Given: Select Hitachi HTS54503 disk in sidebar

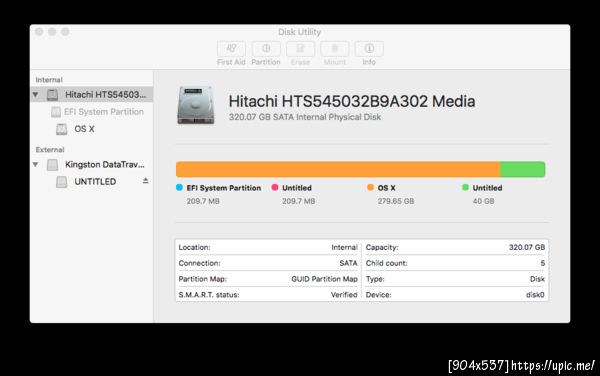Looking at the screenshot, I should pos(92,94).
